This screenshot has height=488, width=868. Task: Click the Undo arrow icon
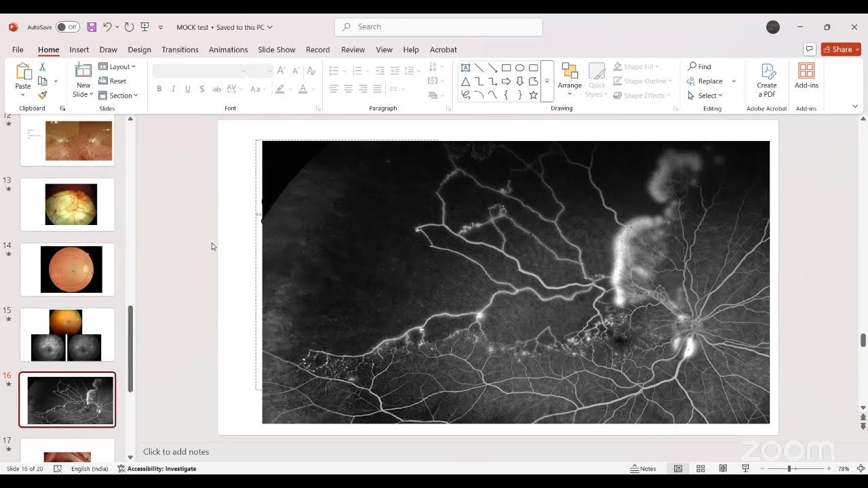(107, 27)
